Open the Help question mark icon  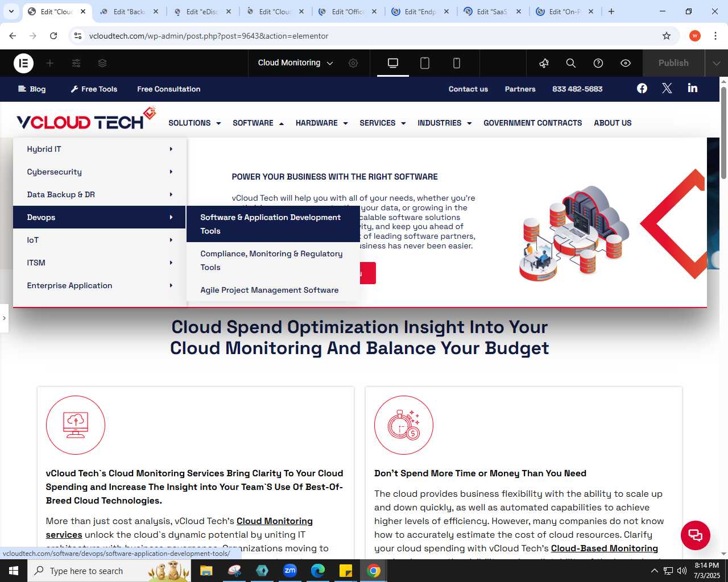(x=598, y=63)
